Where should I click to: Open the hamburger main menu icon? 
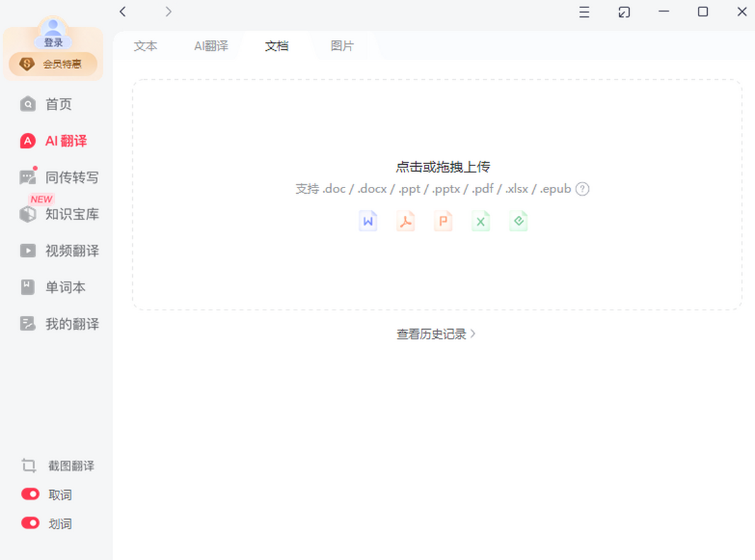[584, 12]
